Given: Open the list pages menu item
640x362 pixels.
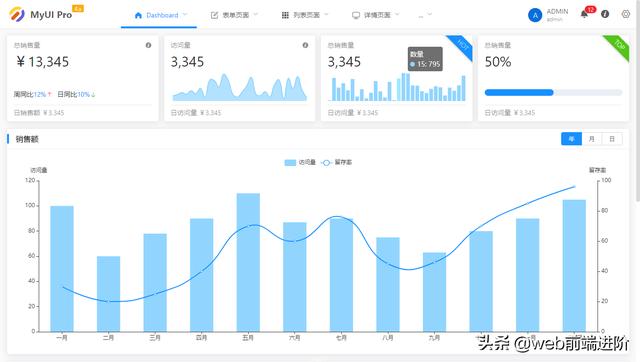Looking at the screenshot, I should tap(305, 15).
